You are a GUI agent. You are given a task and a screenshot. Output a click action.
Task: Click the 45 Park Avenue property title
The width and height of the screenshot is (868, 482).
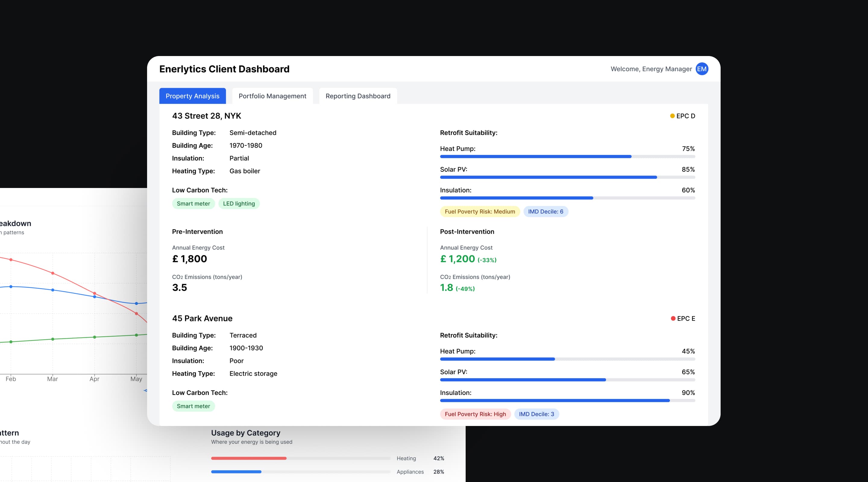tap(202, 318)
